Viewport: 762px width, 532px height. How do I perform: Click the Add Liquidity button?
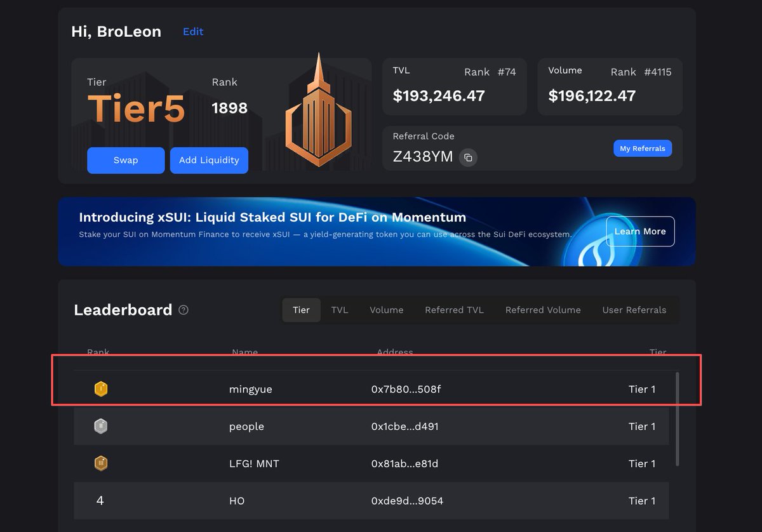(x=209, y=160)
